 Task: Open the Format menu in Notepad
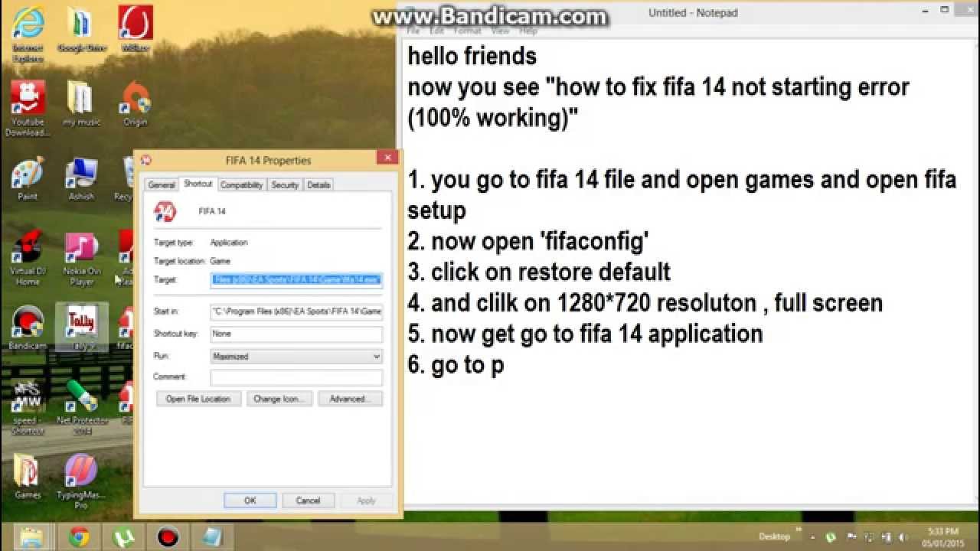pos(467,31)
